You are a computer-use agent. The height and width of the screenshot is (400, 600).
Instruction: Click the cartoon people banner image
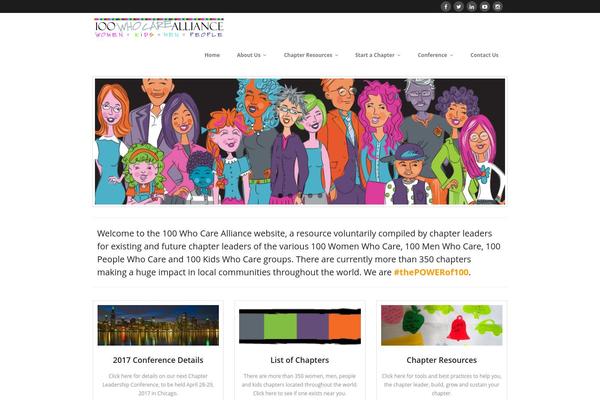300,141
